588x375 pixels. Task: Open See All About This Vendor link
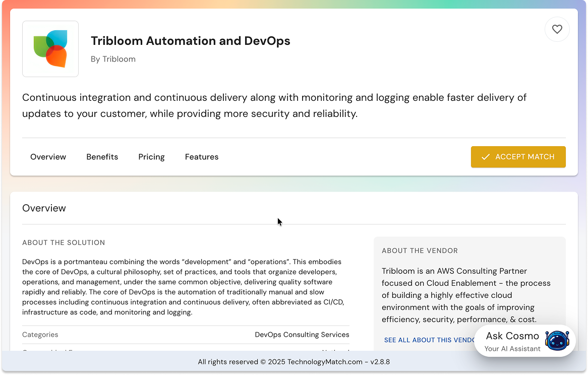(429, 340)
